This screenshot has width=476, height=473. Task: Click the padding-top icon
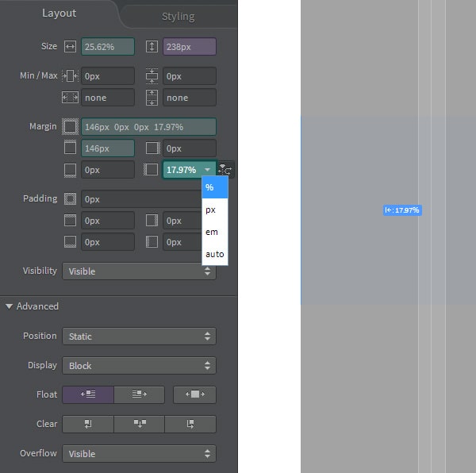click(70, 221)
